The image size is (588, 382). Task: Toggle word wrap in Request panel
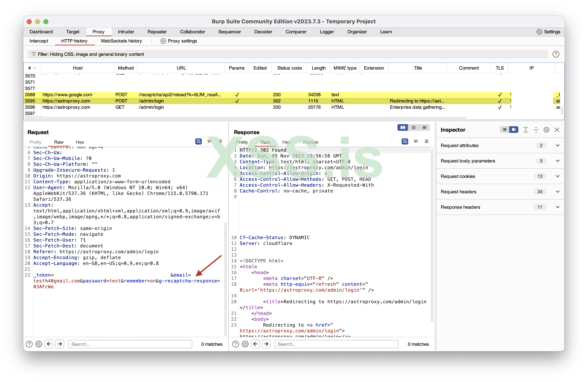[x=198, y=141]
